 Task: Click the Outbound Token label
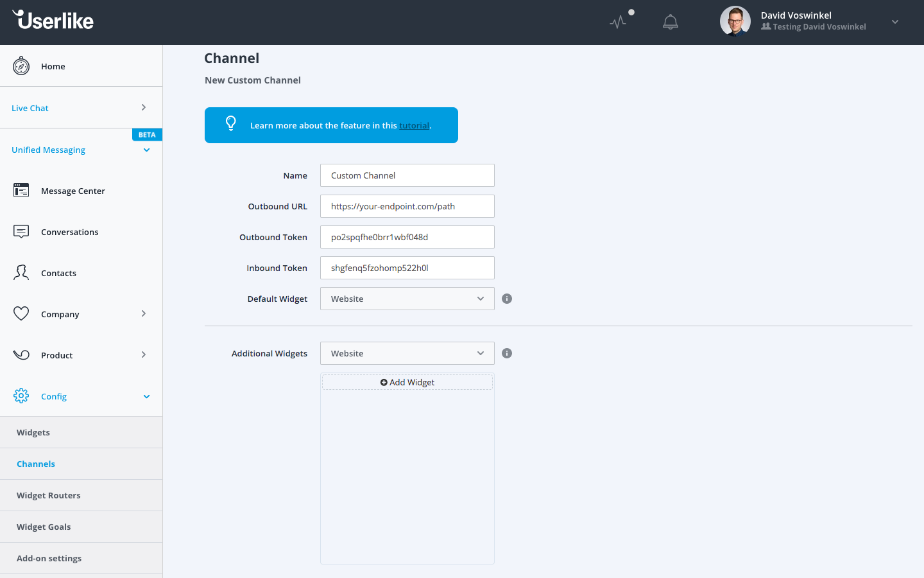tap(273, 237)
